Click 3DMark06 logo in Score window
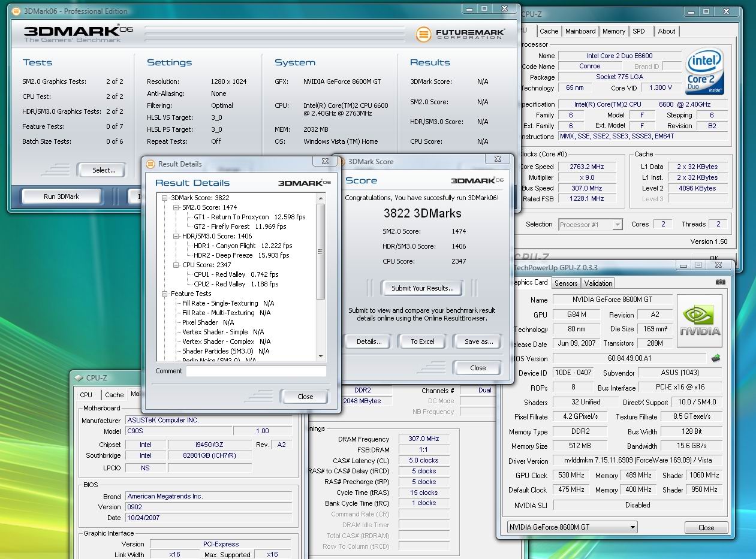 (x=477, y=180)
